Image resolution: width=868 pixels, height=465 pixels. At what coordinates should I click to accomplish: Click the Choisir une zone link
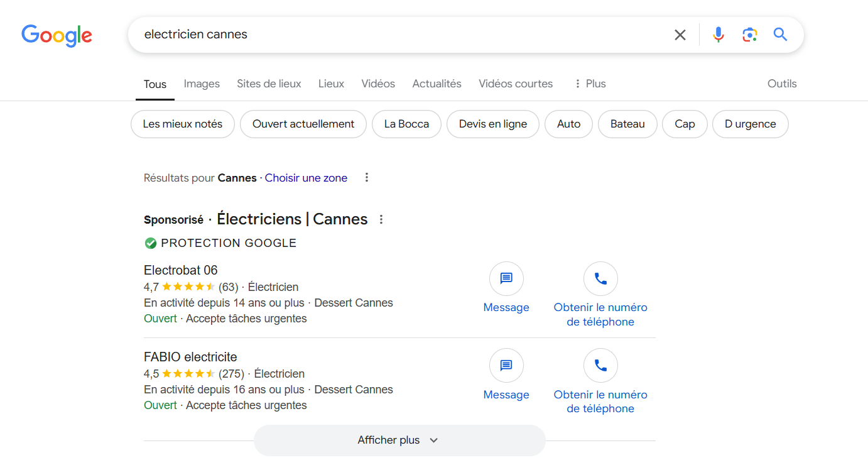tap(306, 178)
